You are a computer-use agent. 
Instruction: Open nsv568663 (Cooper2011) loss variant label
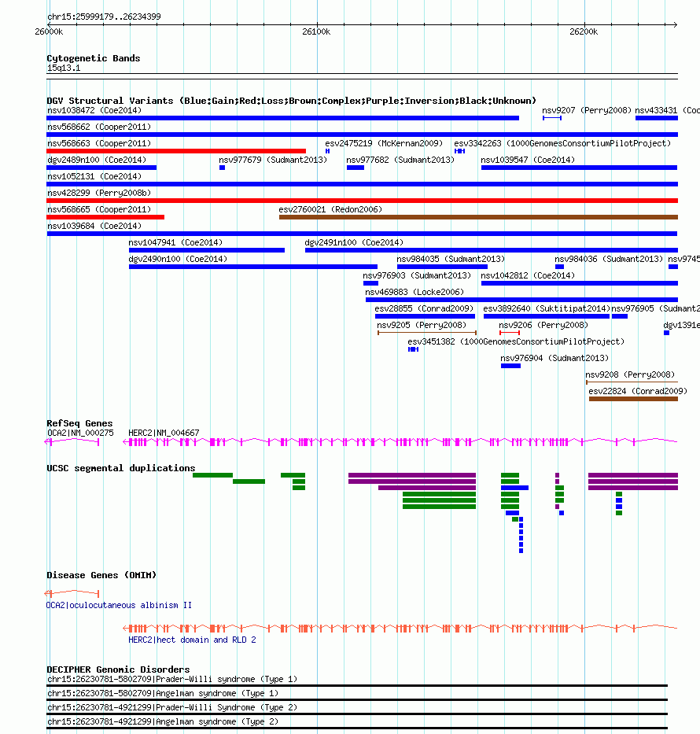[99, 143]
